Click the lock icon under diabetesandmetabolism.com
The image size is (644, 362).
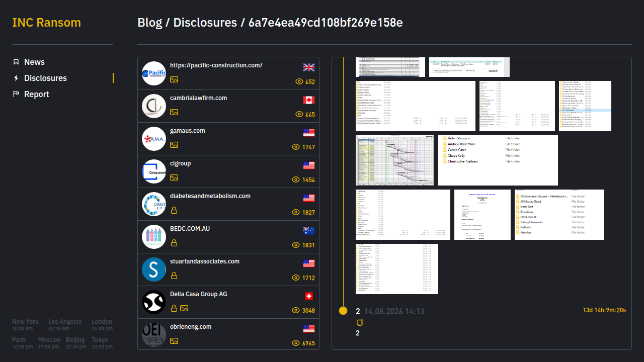point(174,210)
